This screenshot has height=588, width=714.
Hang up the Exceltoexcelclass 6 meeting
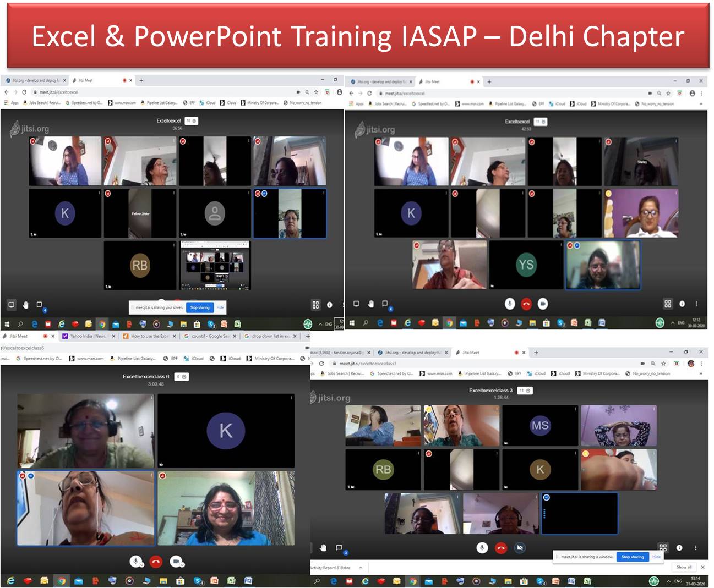click(156, 562)
